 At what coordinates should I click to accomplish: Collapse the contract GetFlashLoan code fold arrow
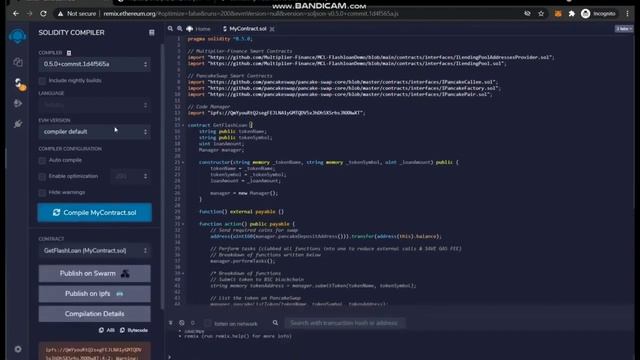pos(183,125)
